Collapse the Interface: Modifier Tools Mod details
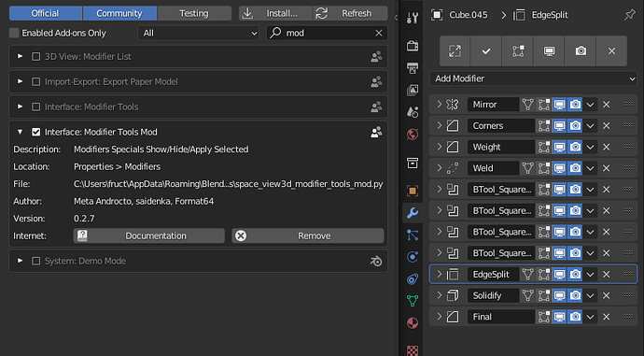The width and height of the screenshot is (644, 356). tap(20, 132)
